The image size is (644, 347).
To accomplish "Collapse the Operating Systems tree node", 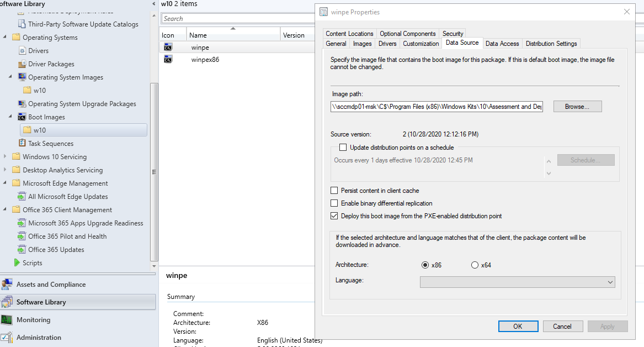I will click(5, 36).
